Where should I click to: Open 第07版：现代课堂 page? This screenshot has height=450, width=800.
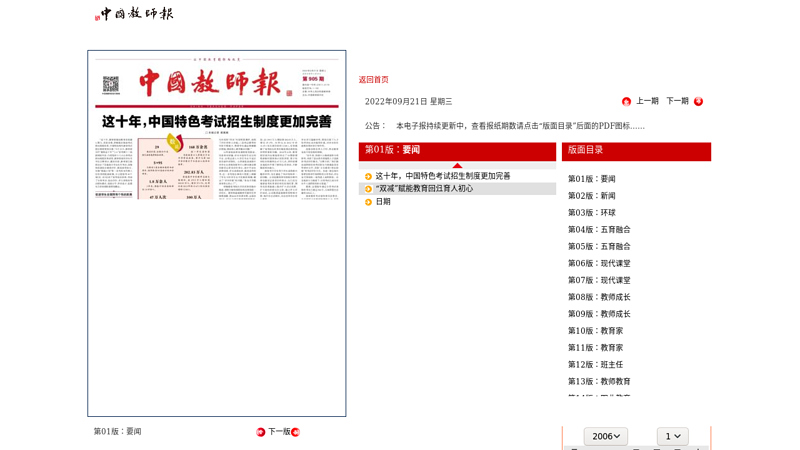[x=599, y=280]
